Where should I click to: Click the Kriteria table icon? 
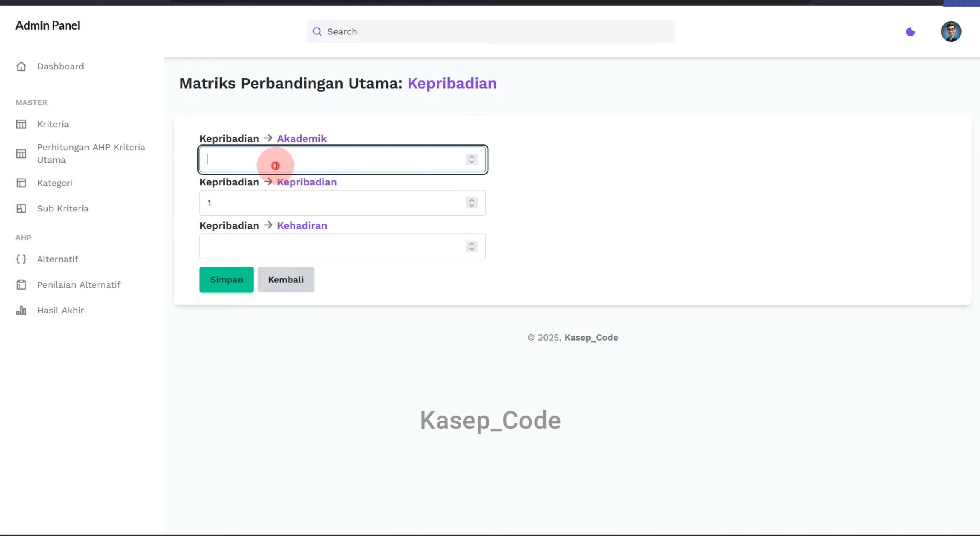(x=21, y=124)
